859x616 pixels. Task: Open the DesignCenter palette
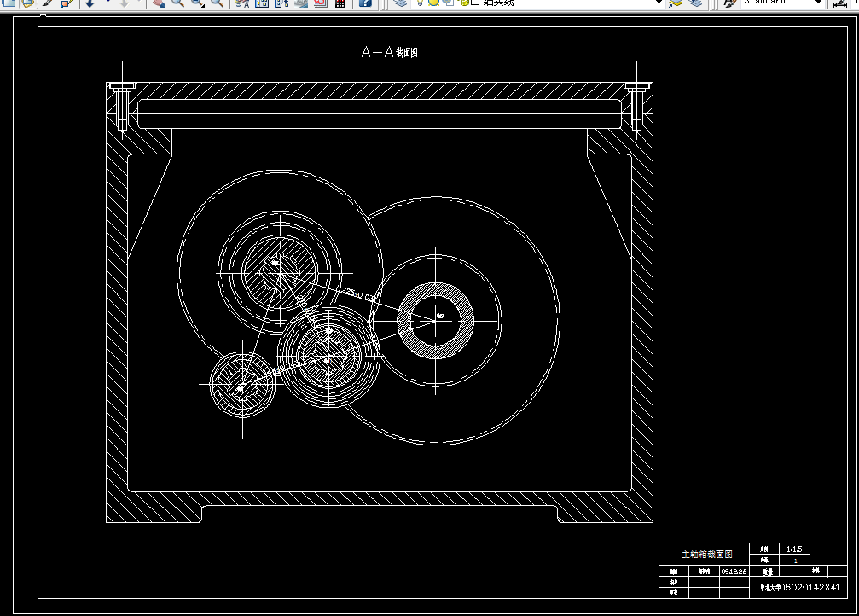click(262, 3)
